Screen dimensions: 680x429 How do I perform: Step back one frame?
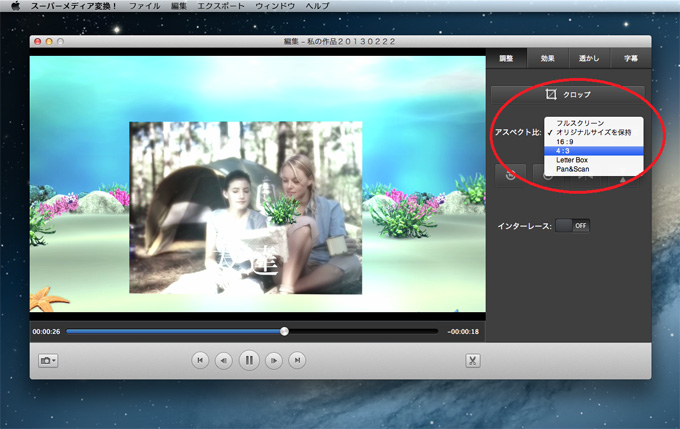coord(223,360)
